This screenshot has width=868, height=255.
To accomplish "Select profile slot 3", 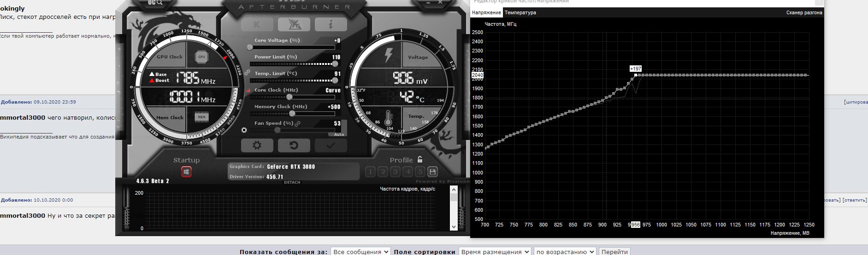I will click(x=395, y=172).
